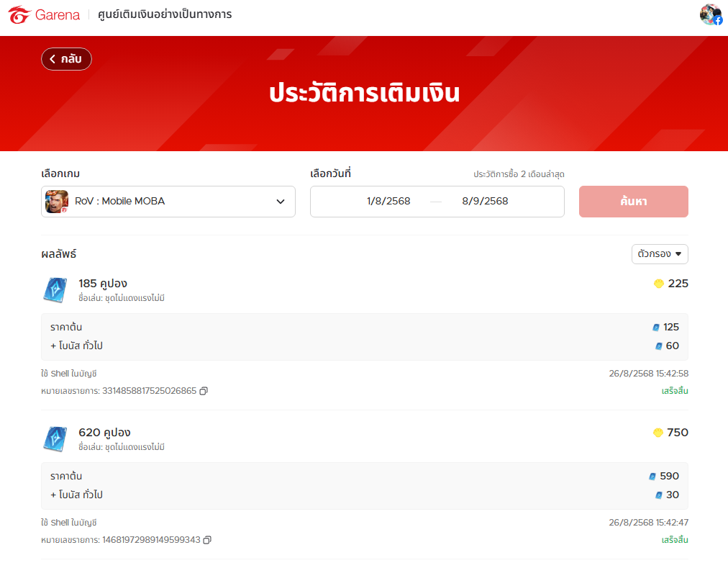
Task: Open the RoV : Mobile MOBA game dropdown
Action: coord(168,202)
